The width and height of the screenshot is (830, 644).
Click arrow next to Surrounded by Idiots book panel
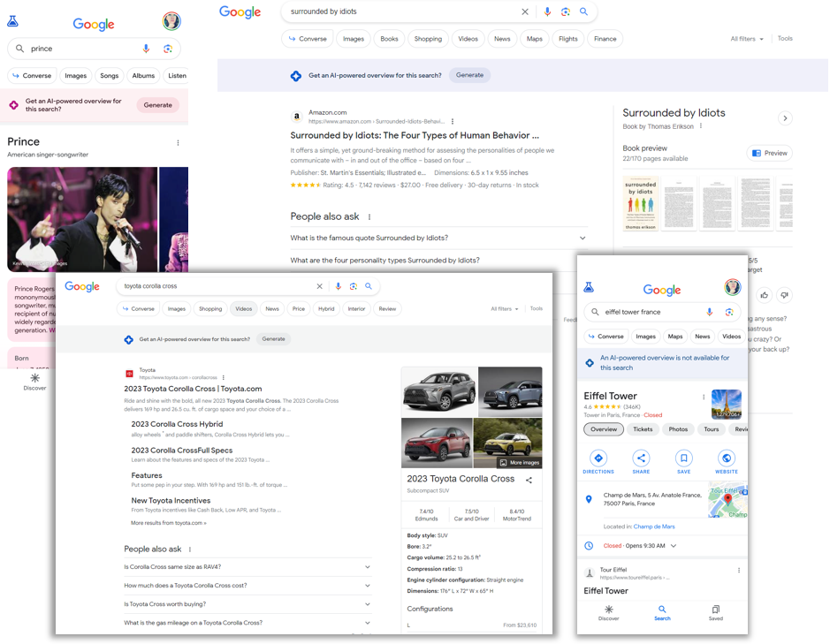(x=785, y=118)
